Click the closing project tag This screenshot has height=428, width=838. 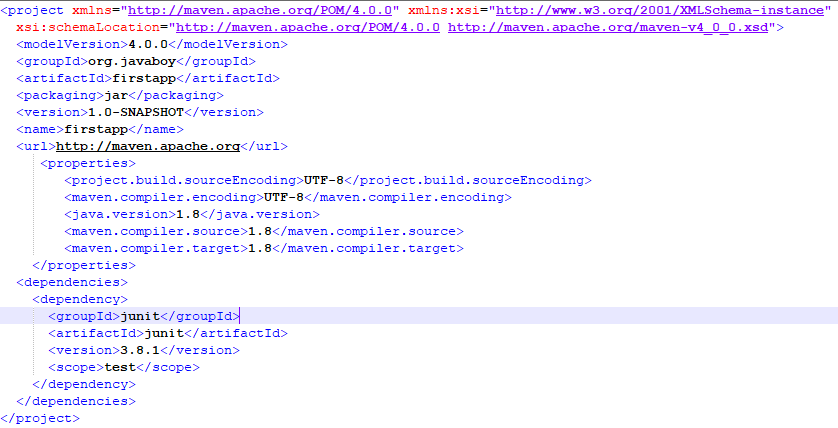(x=40, y=418)
